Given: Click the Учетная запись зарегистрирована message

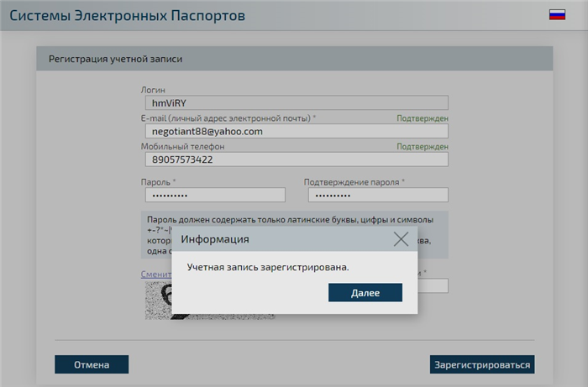Looking at the screenshot, I should 268,267.
